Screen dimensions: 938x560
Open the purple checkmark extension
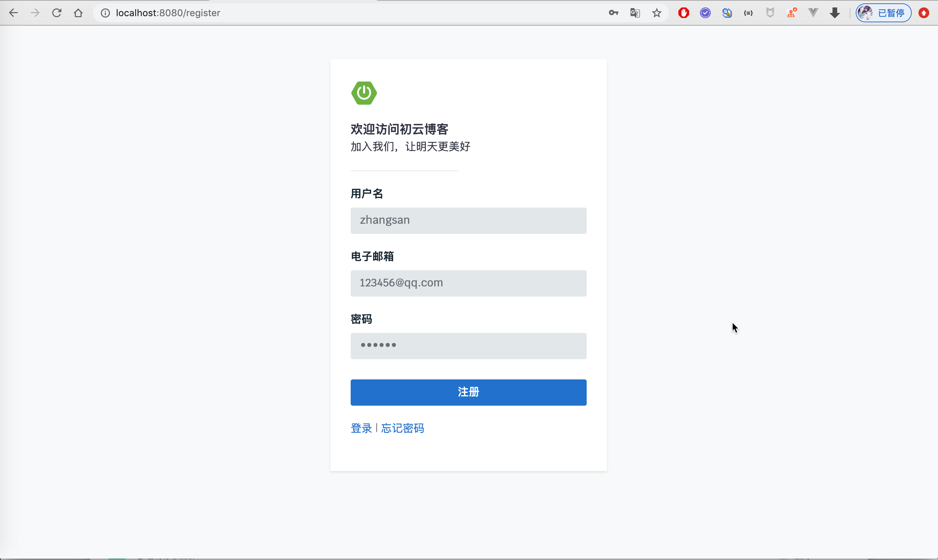click(705, 13)
